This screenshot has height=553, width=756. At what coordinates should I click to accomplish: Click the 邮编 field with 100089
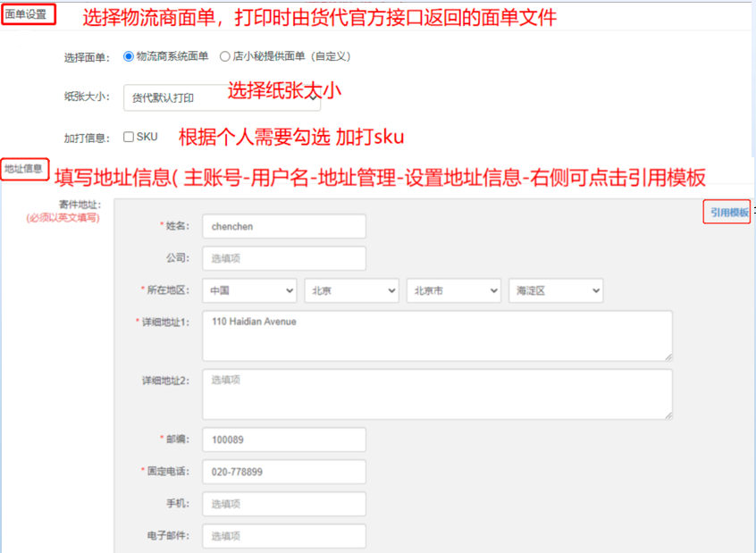click(284, 440)
